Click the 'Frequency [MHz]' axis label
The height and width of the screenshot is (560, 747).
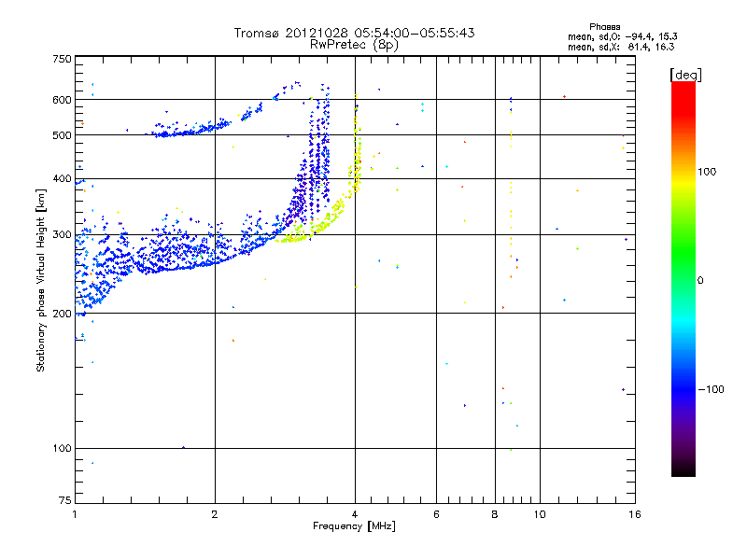point(354,526)
